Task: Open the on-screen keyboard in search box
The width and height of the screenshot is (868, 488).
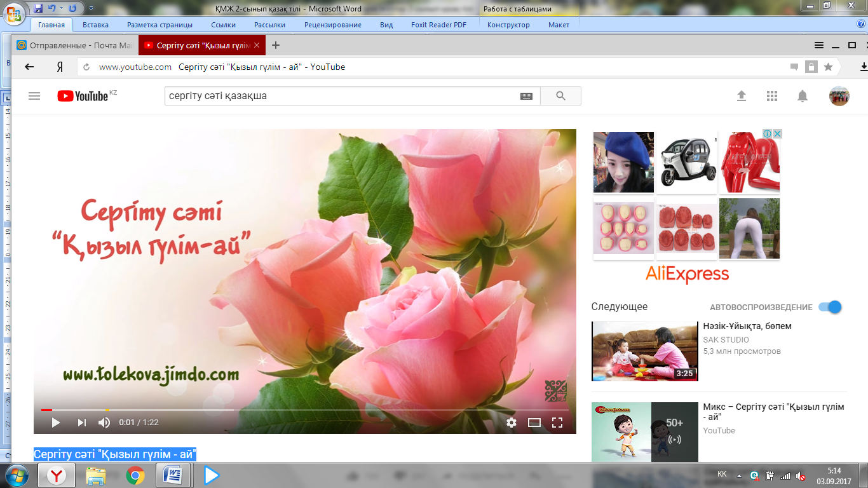Action: coord(526,96)
